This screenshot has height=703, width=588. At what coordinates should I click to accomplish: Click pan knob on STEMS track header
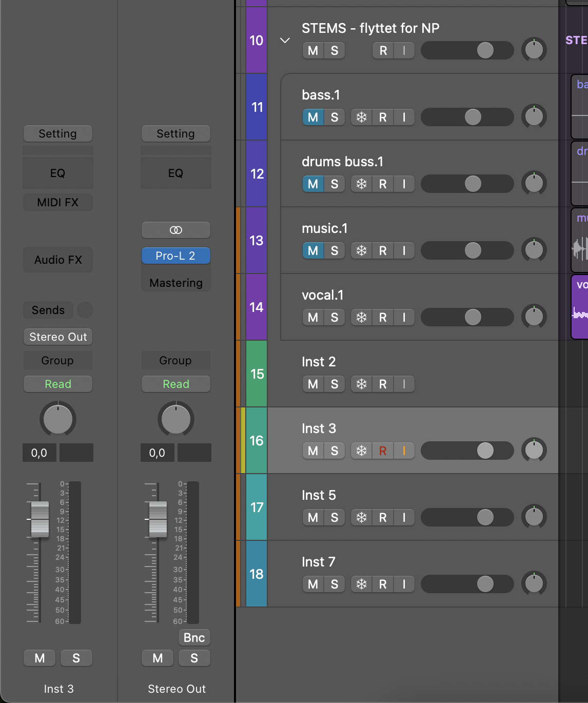click(534, 50)
